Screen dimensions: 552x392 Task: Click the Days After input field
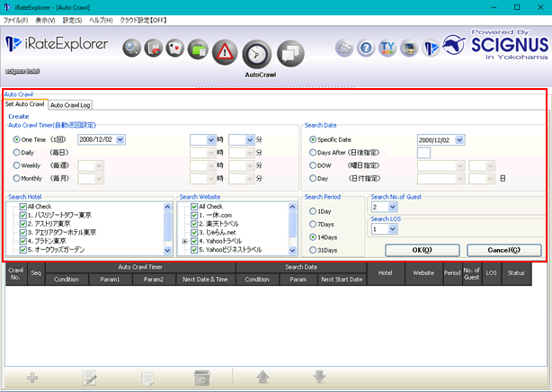tap(423, 153)
